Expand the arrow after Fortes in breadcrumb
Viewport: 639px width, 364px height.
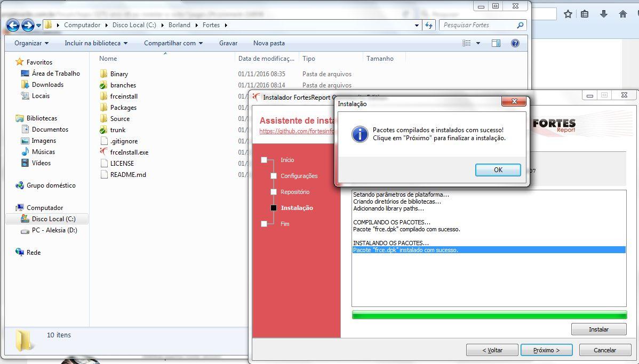pos(226,25)
